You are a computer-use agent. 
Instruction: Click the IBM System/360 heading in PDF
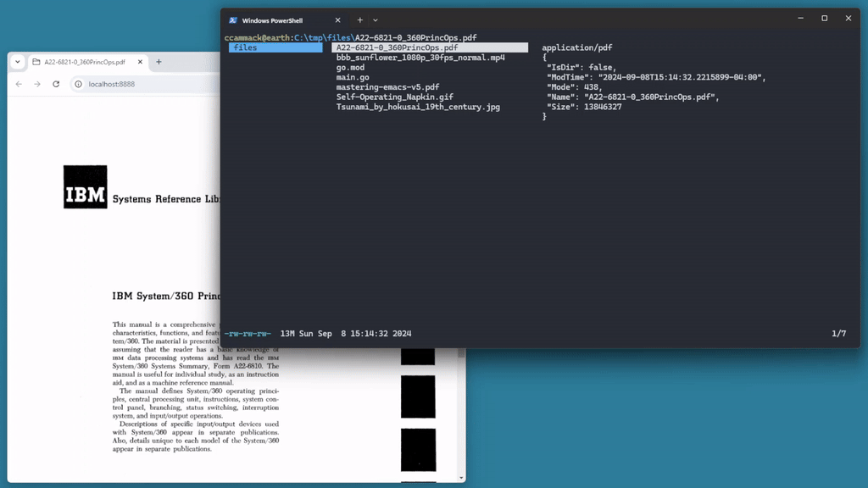[166, 296]
